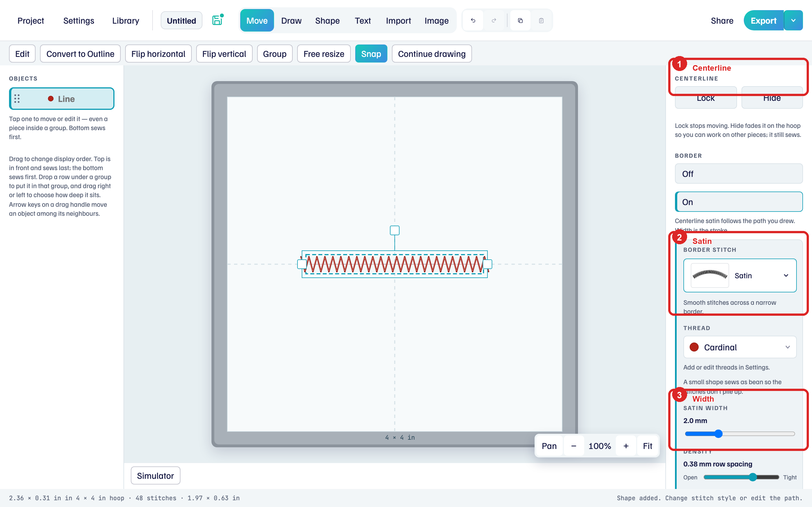The height and width of the screenshot is (507, 812).
Task: Set Border to Off
Action: click(x=738, y=174)
